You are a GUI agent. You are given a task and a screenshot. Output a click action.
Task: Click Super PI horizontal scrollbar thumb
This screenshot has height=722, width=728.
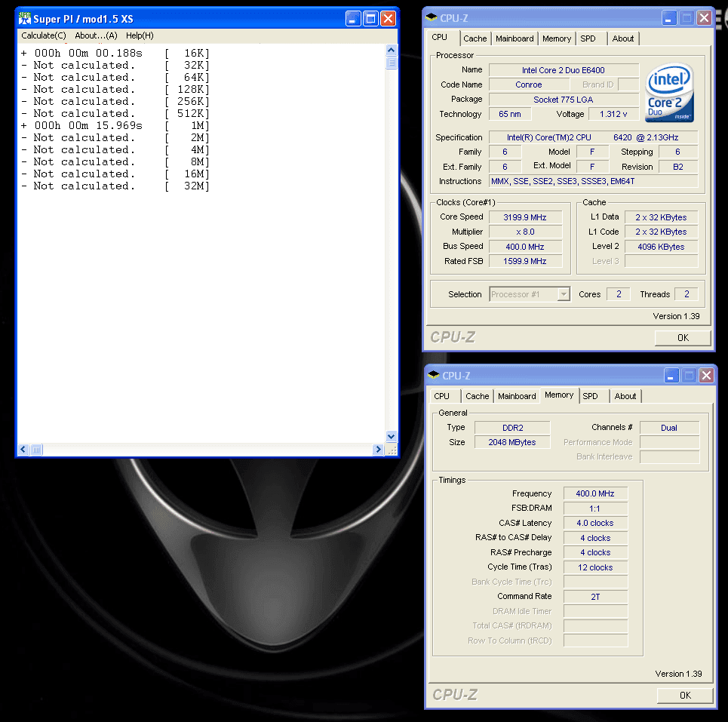tap(36, 450)
